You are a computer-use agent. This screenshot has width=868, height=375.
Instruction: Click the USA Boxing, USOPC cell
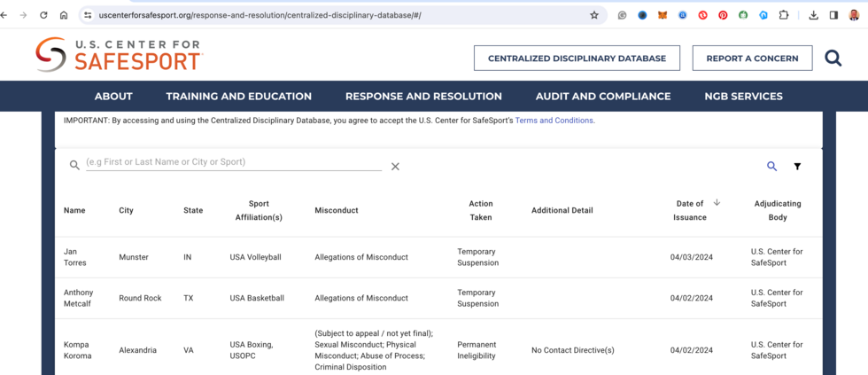pos(252,350)
